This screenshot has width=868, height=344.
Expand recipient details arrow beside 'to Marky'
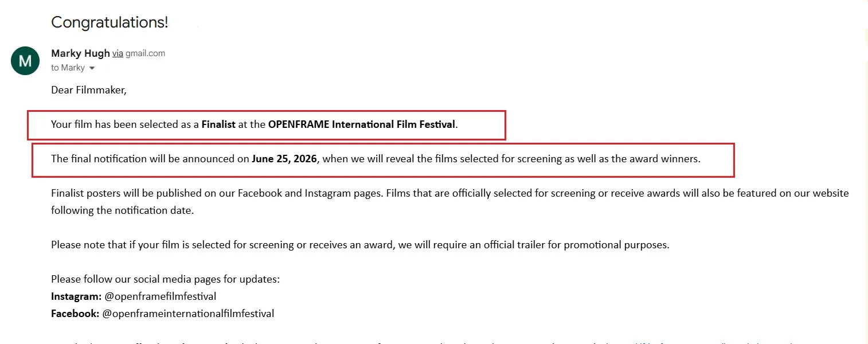click(92, 68)
